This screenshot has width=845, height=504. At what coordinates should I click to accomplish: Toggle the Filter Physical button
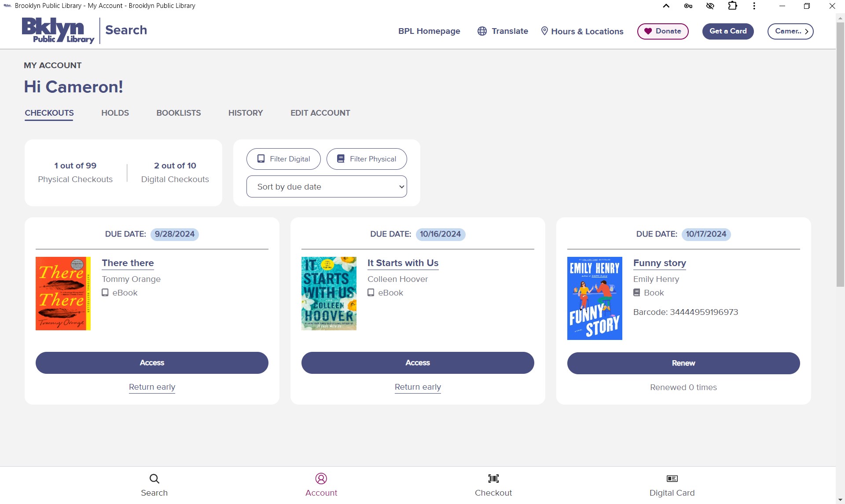click(367, 159)
